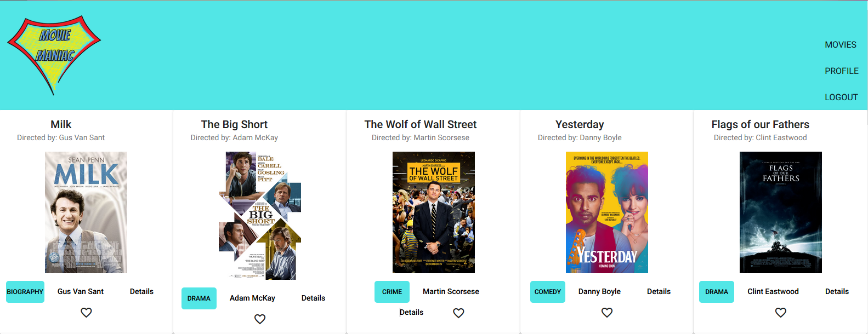Open the MOVIES menu item

[841, 45]
